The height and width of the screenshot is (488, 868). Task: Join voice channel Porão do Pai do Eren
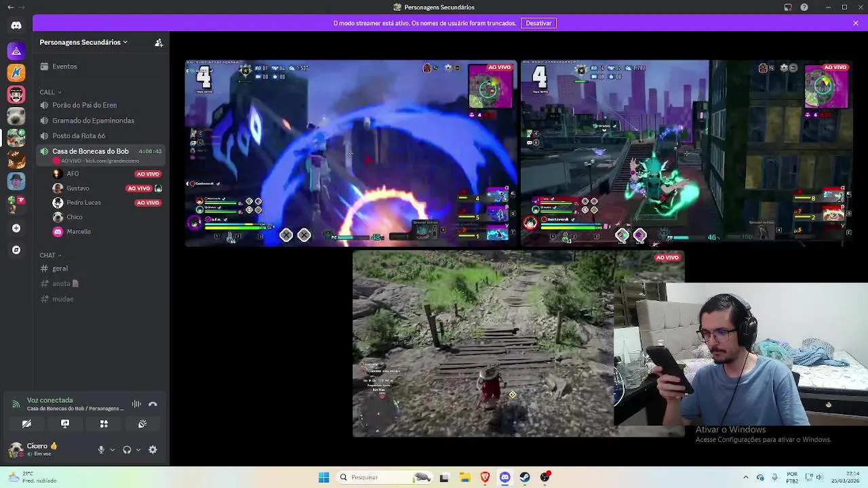[101, 105]
